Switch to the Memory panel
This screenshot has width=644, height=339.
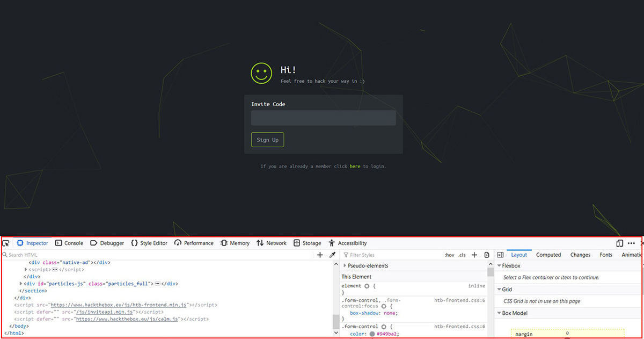(x=235, y=243)
